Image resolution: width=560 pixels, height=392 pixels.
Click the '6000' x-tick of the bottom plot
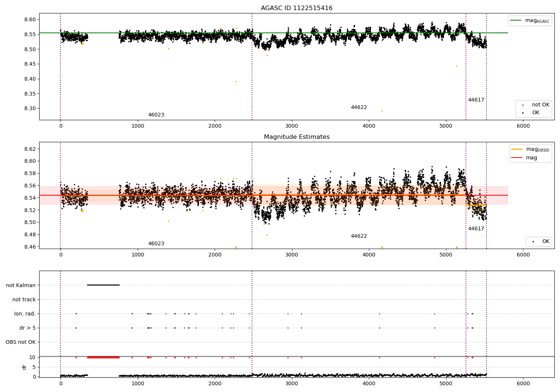[523, 384]
